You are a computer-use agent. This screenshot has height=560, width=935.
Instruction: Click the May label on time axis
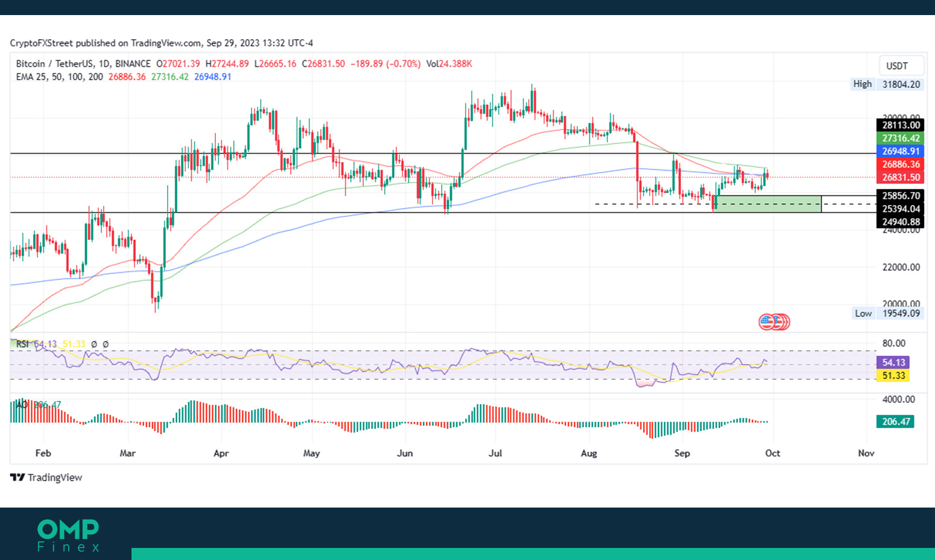(311, 453)
